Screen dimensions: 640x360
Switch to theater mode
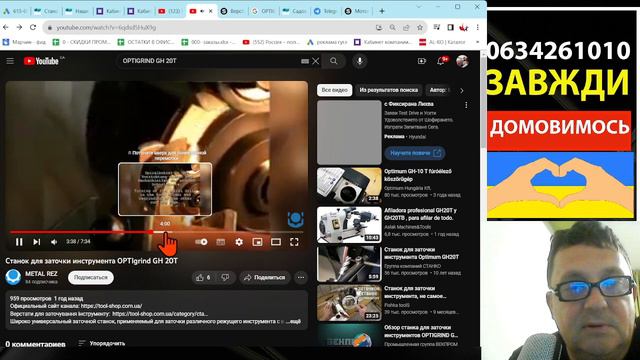pos(276,242)
